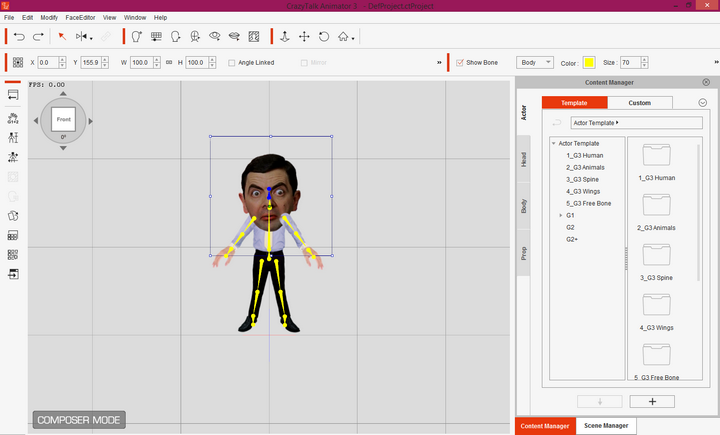Switch to the Template tab
720x435 pixels.
tap(574, 103)
